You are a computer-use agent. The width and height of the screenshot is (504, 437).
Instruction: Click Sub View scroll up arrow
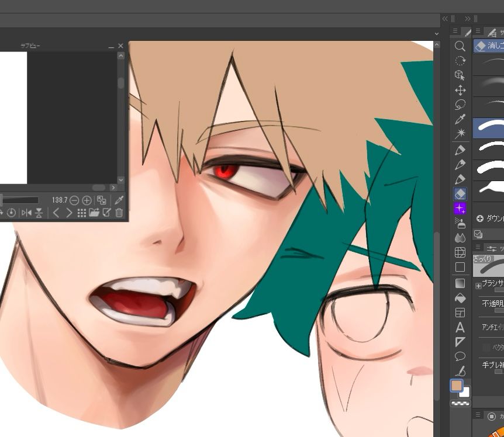click(121, 56)
